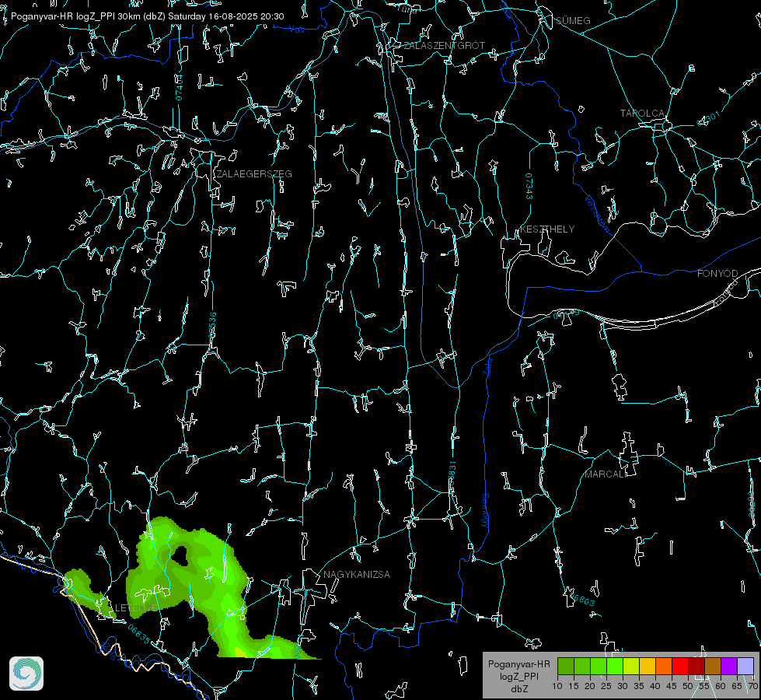761x700 pixels.
Task: Click the Poganyvar-HR radar title text
Action: coord(147,16)
